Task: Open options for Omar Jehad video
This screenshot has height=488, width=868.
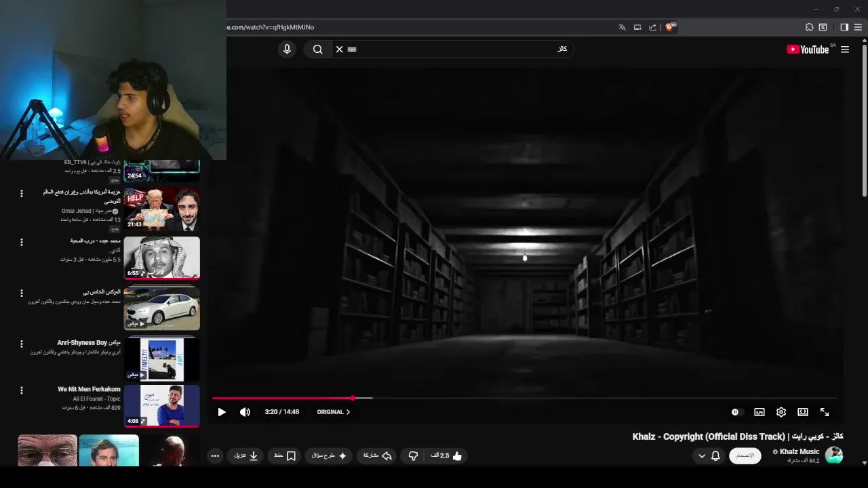Action: [x=22, y=194]
